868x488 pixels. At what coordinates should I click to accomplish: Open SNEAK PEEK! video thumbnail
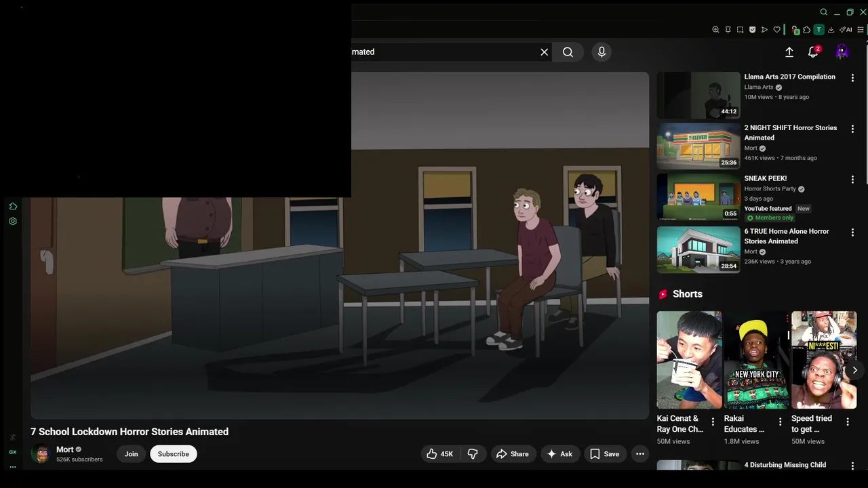click(698, 197)
